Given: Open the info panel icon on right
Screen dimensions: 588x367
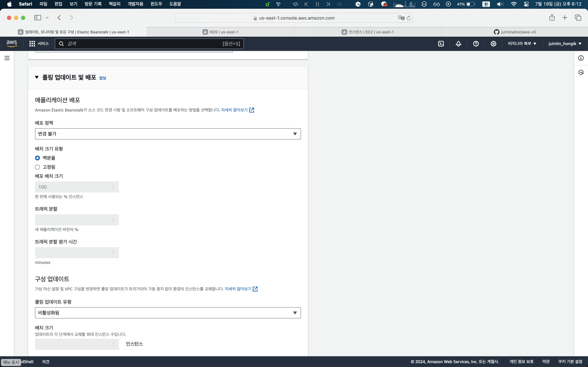Looking at the screenshot, I should click(581, 58).
